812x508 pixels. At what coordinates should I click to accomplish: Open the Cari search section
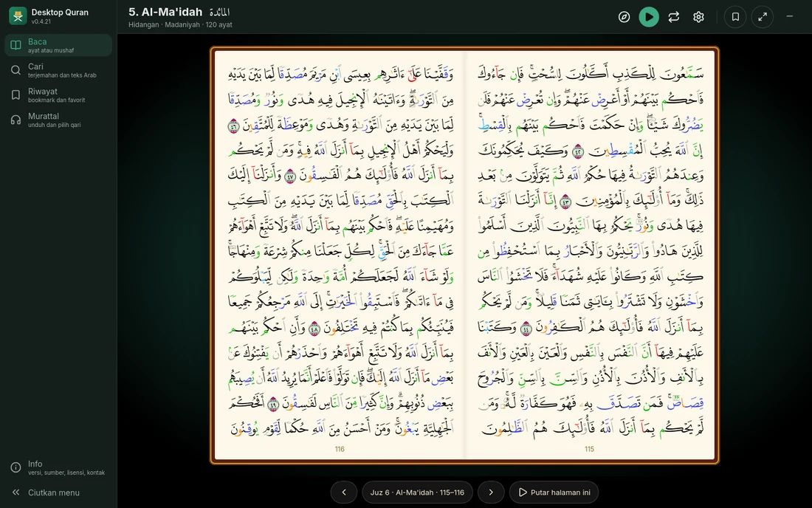point(58,70)
